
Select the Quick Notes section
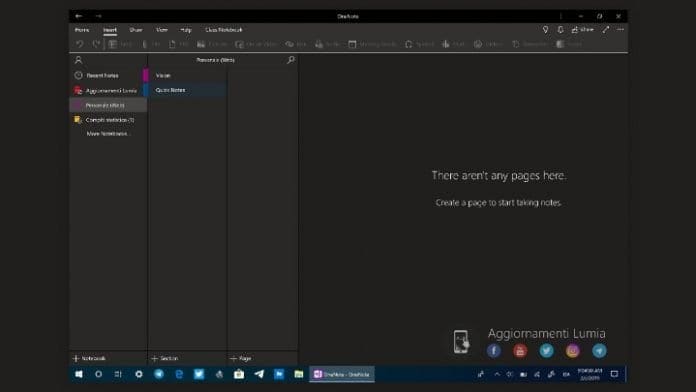(x=185, y=90)
